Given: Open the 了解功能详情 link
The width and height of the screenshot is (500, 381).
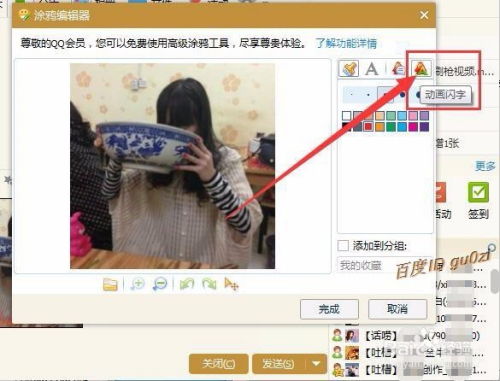Looking at the screenshot, I should pos(346,43).
